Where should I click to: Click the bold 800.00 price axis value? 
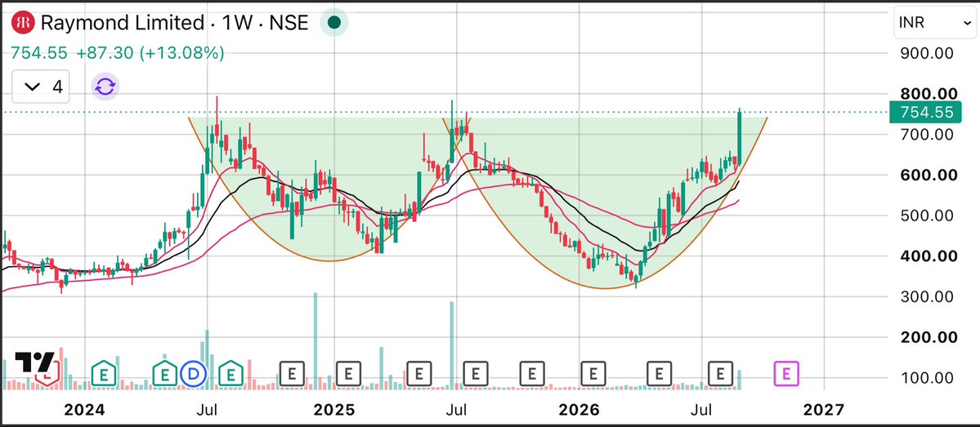pos(927,94)
